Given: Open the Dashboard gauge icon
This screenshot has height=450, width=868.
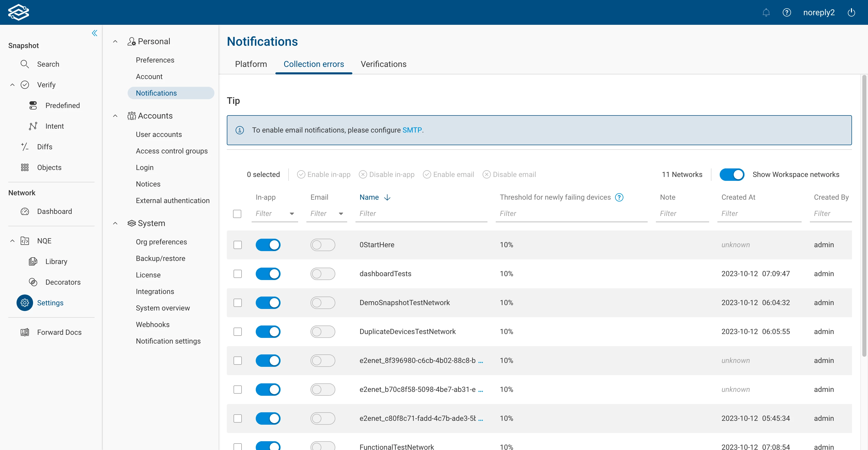Looking at the screenshot, I should pyautogui.click(x=25, y=211).
